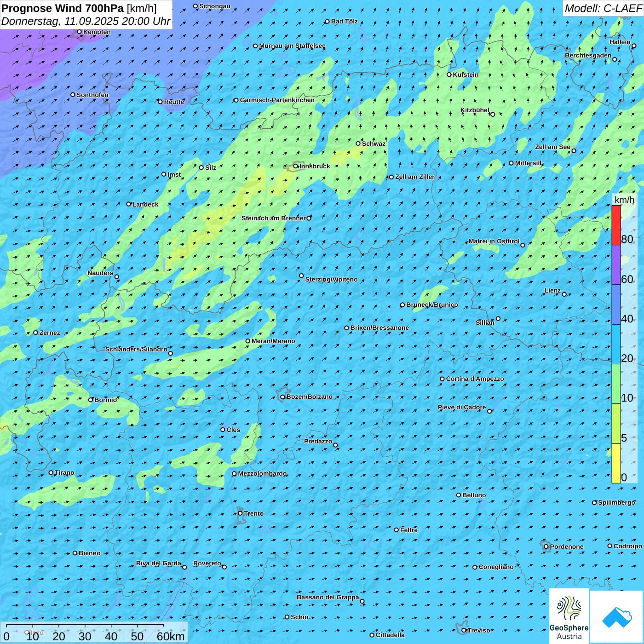This screenshot has width=644, height=644.
Task: Click the Cortina d'Ampezzo label
Action: pyautogui.click(x=475, y=379)
